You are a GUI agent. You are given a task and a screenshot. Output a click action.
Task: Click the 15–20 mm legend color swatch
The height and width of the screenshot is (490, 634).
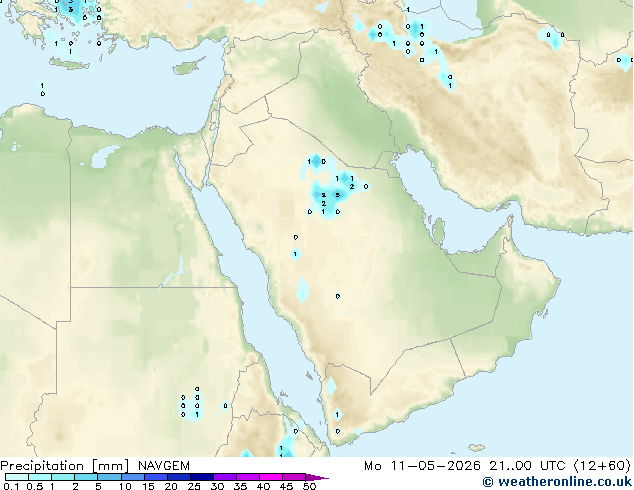click(x=155, y=477)
